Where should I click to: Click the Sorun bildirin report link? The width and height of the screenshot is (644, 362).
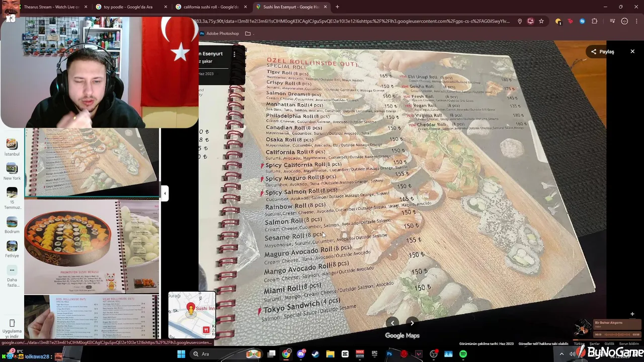coord(629,344)
